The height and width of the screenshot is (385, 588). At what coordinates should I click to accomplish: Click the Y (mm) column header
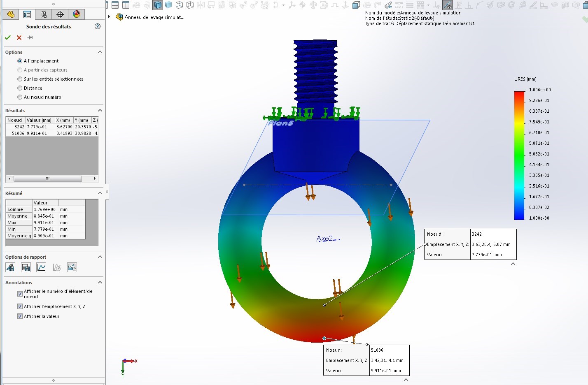point(82,120)
